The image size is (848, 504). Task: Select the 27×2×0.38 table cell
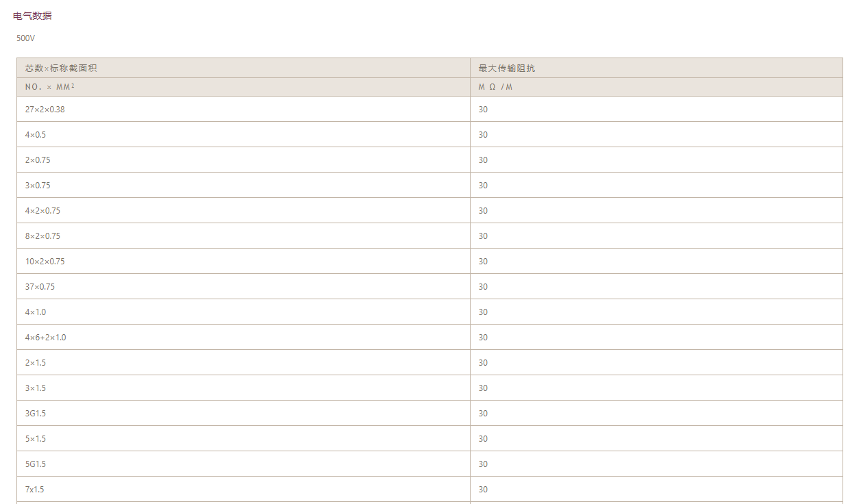pyautogui.click(x=45, y=110)
